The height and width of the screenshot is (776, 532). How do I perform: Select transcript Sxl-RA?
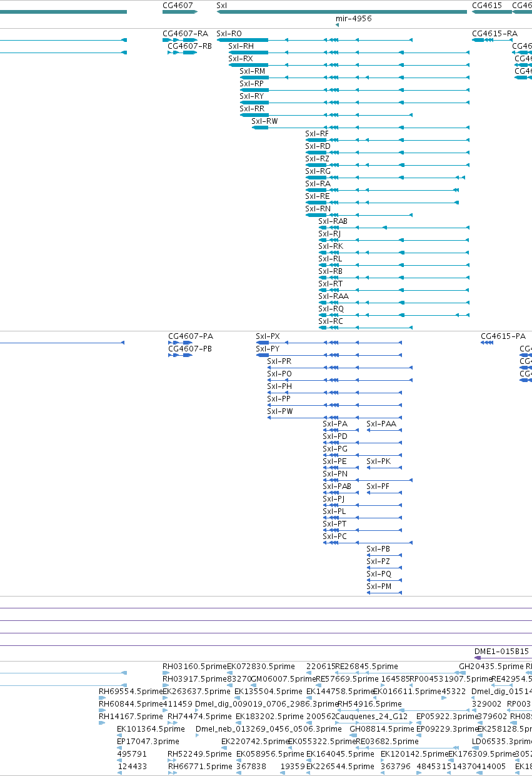pyautogui.click(x=318, y=184)
